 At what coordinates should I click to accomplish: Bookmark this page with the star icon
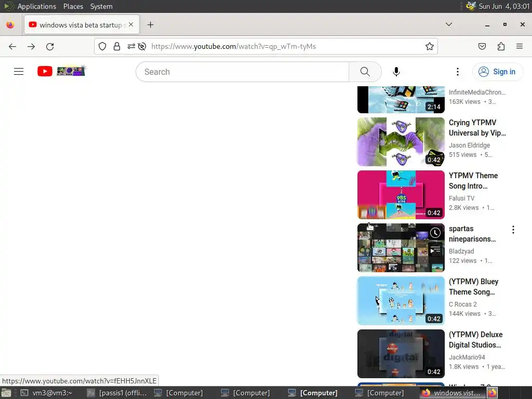[x=430, y=46]
